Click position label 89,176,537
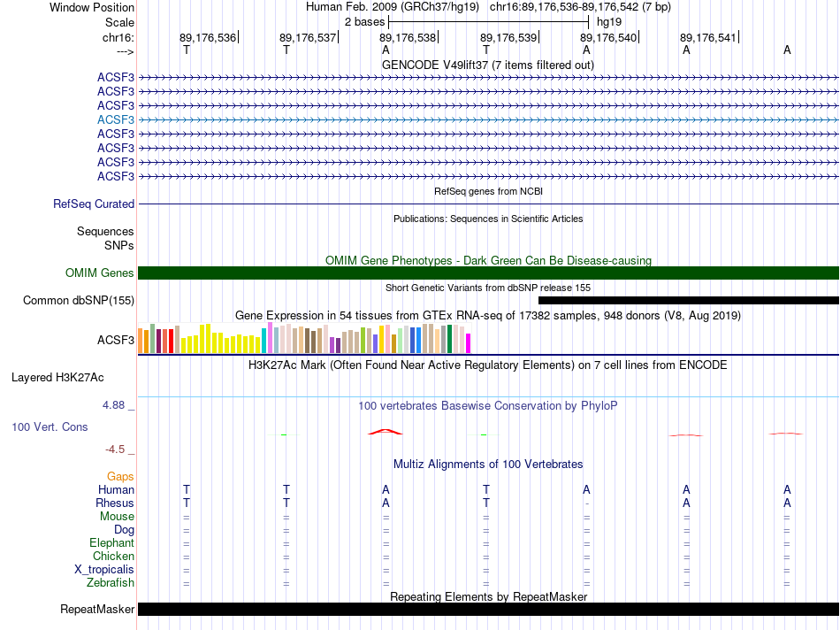This screenshot has height=630, width=840. 308,37
